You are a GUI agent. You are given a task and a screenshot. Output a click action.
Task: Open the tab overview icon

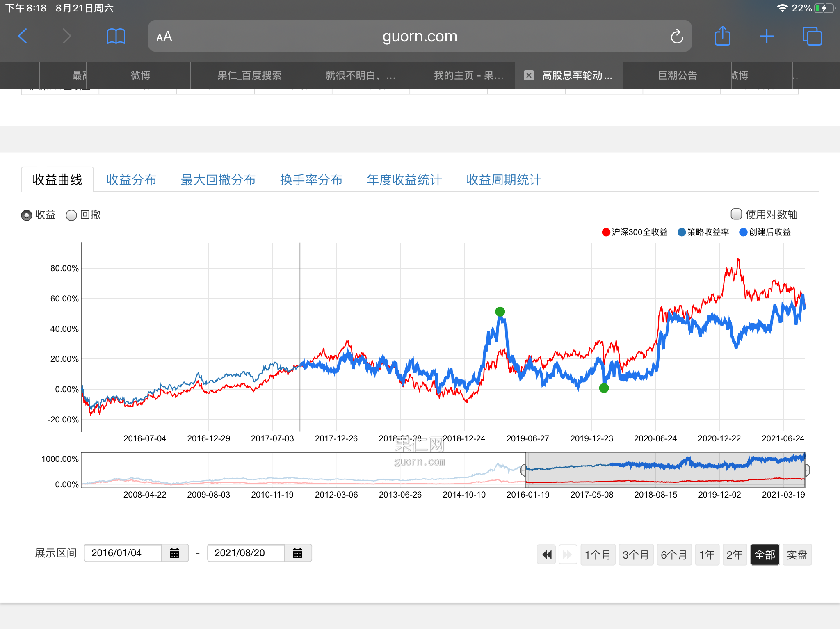click(x=812, y=36)
